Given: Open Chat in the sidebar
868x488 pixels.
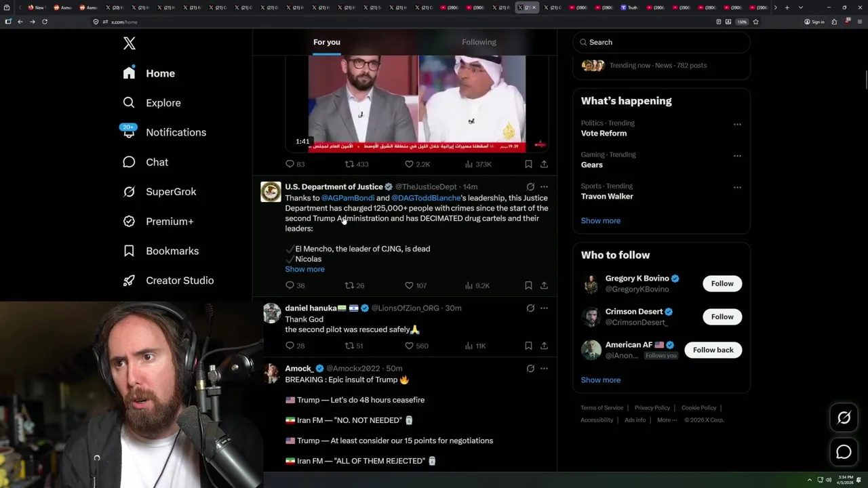Looking at the screenshot, I should [145, 162].
